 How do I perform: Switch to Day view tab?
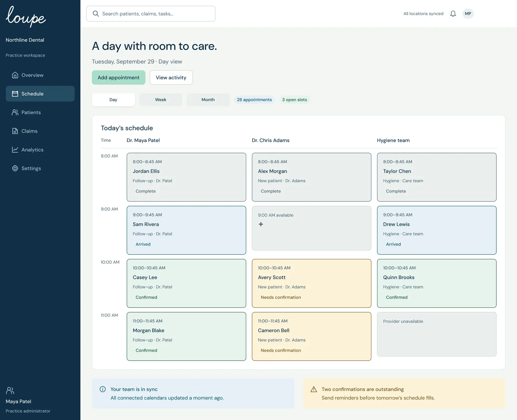113,100
